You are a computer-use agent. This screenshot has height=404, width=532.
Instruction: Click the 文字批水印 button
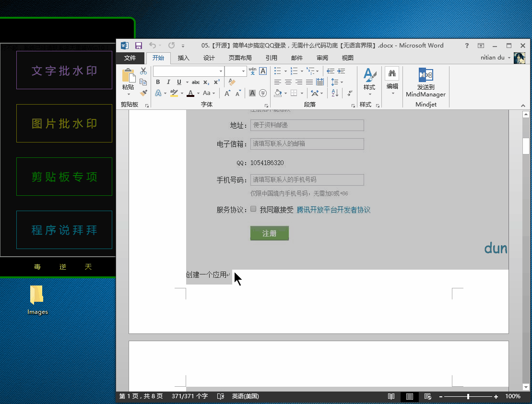(x=64, y=70)
